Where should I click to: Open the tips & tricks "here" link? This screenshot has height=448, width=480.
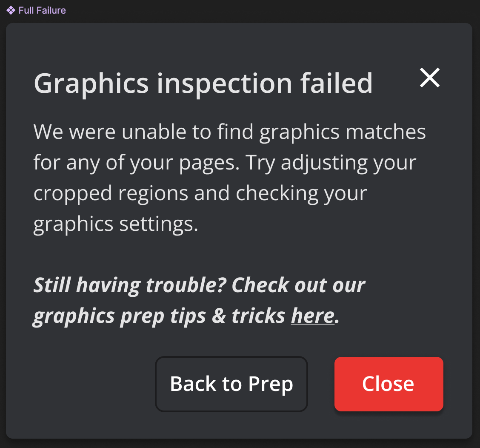[x=312, y=316]
